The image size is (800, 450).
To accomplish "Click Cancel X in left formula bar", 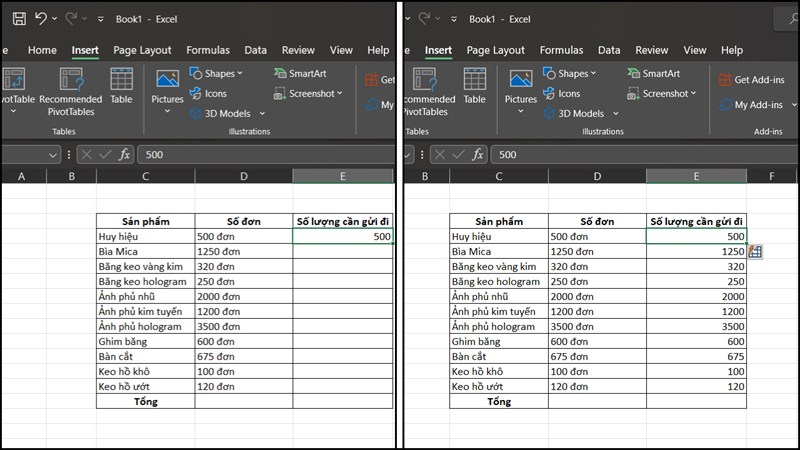I will pyautogui.click(x=87, y=154).
